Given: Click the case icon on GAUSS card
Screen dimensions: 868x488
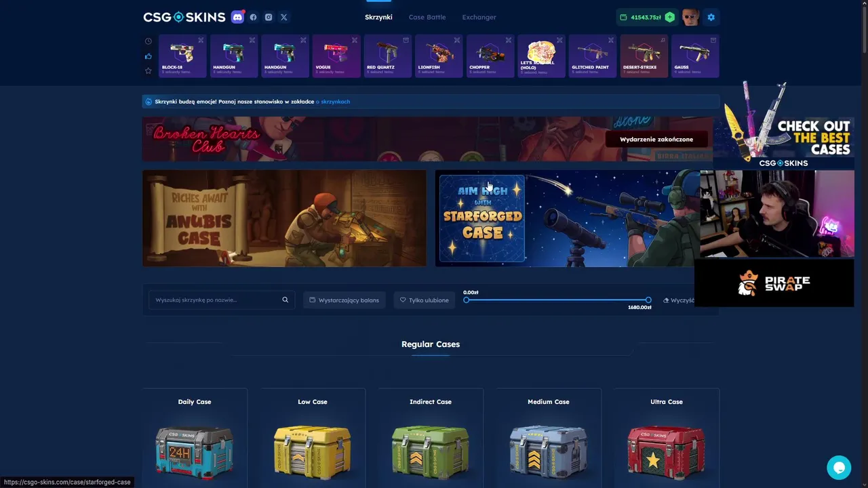Looking at the screenshot, I should pos(713,40).
